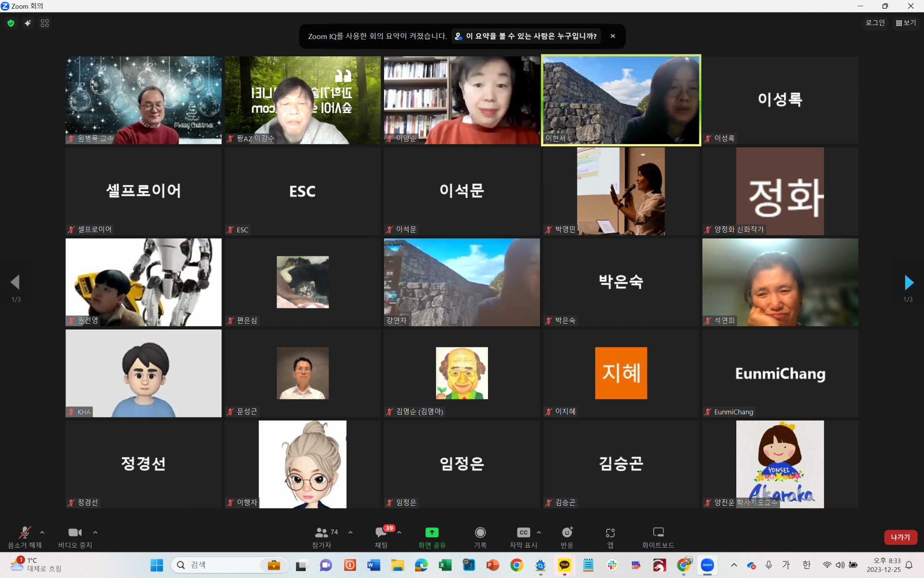Click the 로그인 sign-in option
924x578 pixels.
tap(875, 23)
